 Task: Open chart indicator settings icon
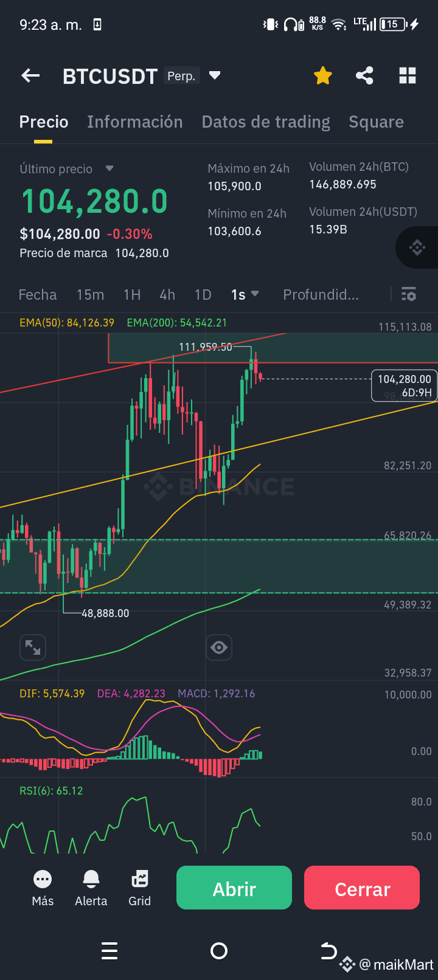409,294
